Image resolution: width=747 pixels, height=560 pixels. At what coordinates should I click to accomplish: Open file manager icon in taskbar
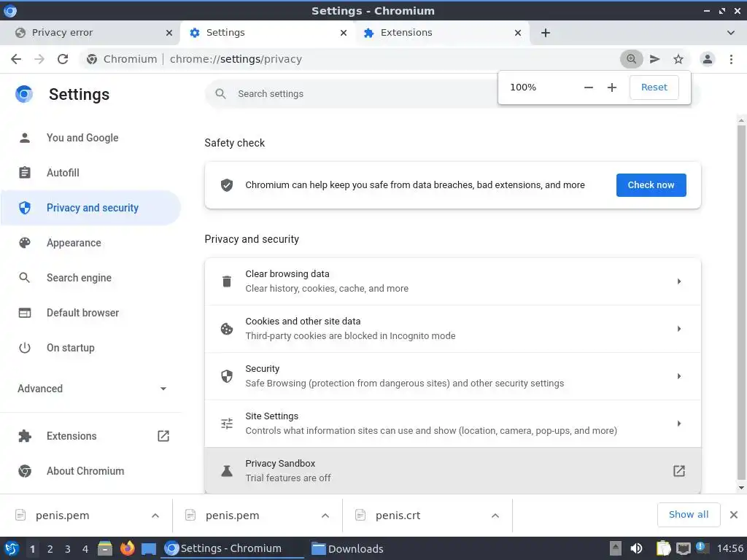105,548
